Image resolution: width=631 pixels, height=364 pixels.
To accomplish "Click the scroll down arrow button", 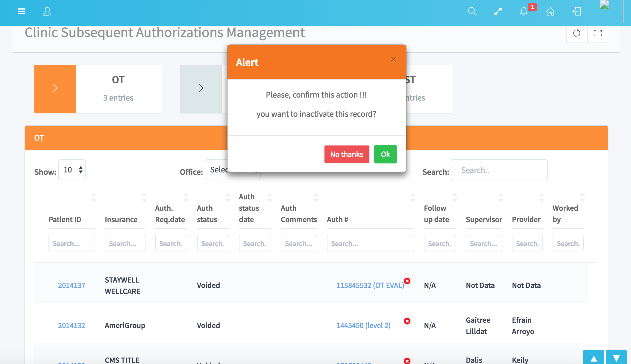I will (616, 357).
